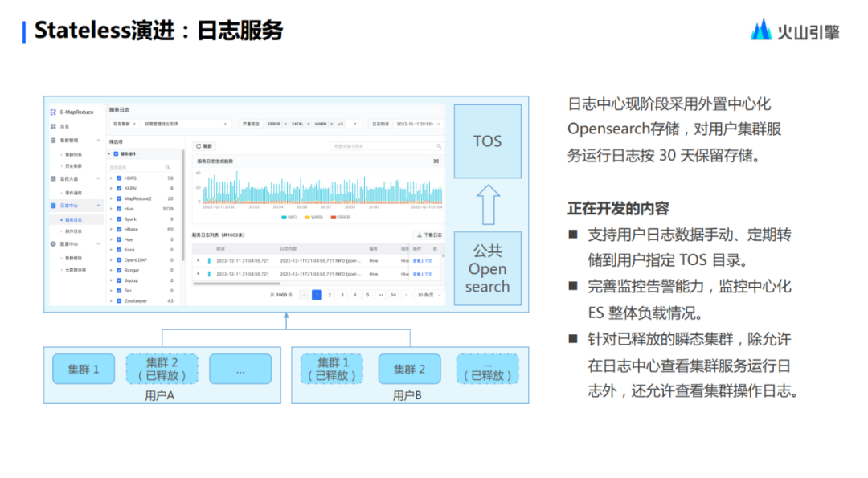
Task: Click the 刷新 refresh button
Action: (203, 146)
